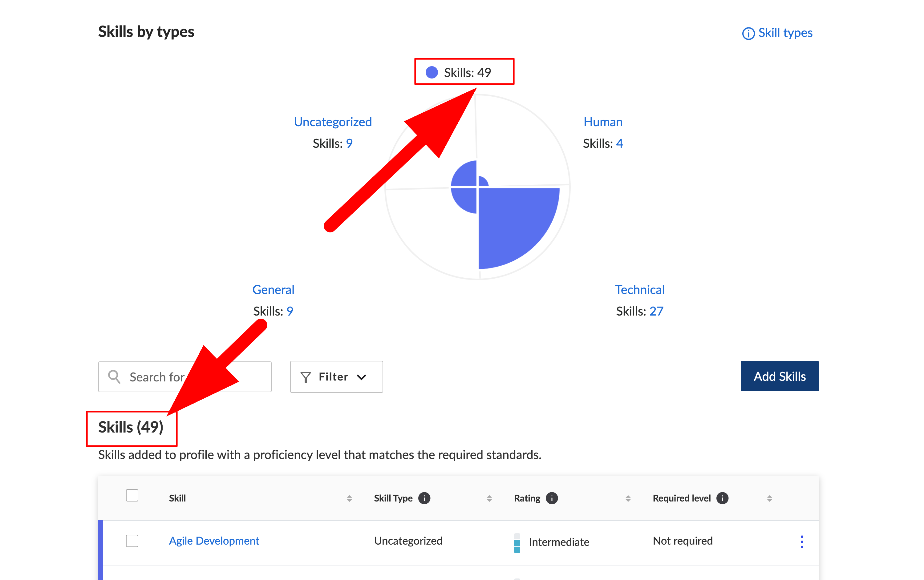Check the select-all header checkbox
924x580 pixels.
[132, 495]
